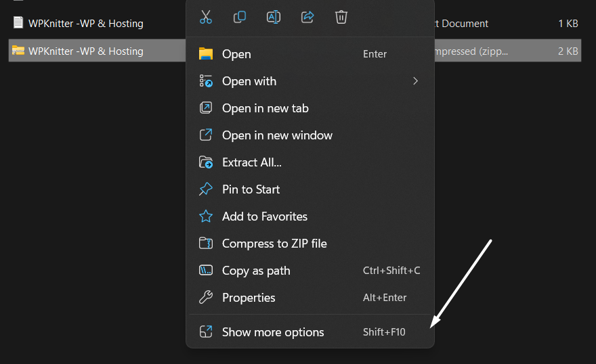Click the 2 KB size of the zip file
This screenshot has height=364, width=596.
click(x=568, y=51)
